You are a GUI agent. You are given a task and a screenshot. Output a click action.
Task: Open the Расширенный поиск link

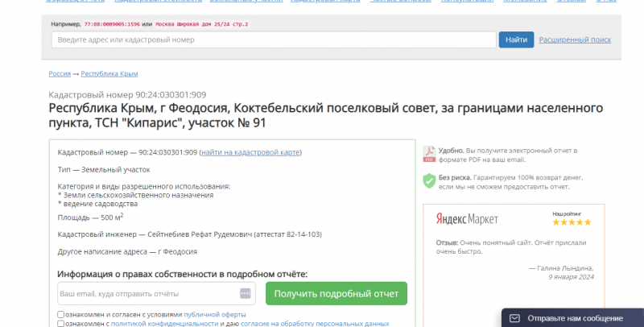575,39
